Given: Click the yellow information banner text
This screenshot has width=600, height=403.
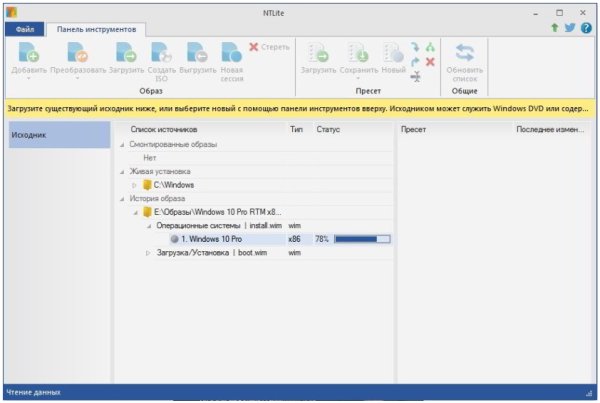Looking at the screenshot, I should 298,109.
